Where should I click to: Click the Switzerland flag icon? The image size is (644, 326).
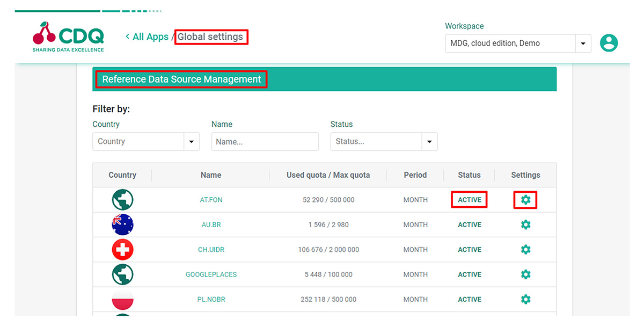[x=122, y=249]
